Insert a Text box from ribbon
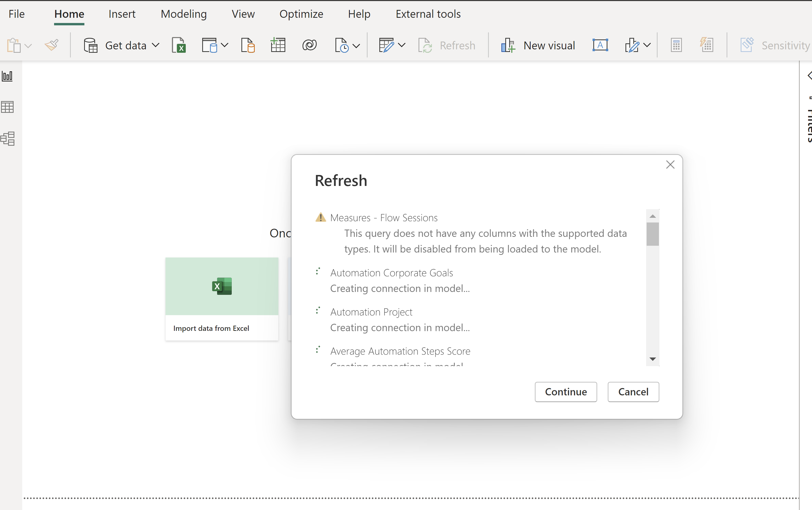 [600, 45]
